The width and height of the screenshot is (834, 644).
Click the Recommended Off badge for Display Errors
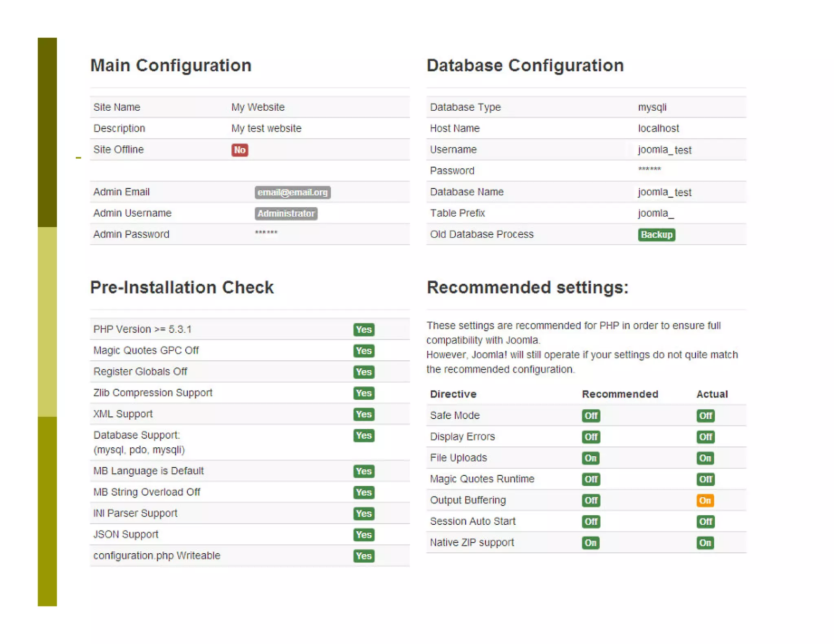click(x=590, y=437)
